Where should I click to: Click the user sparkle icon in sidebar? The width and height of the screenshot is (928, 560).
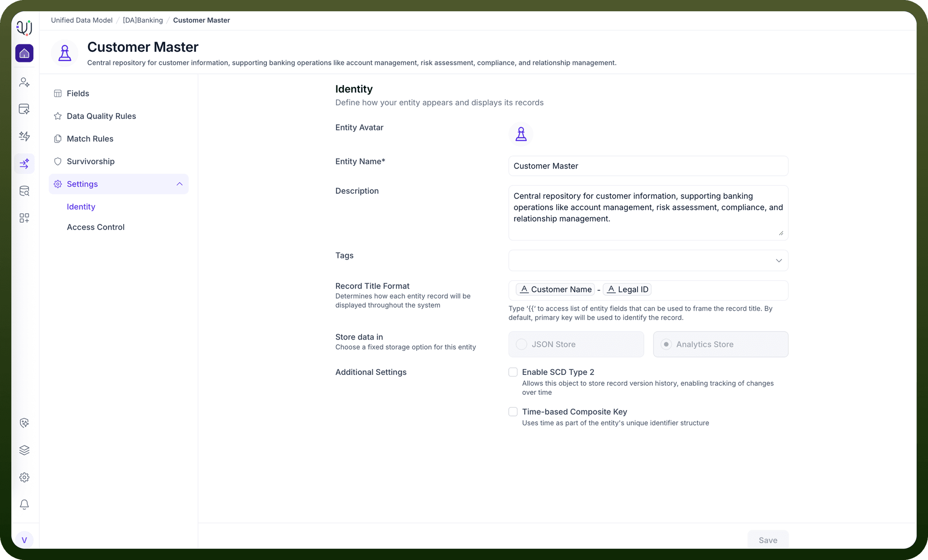pyautogui.click(x=24, y=83)
